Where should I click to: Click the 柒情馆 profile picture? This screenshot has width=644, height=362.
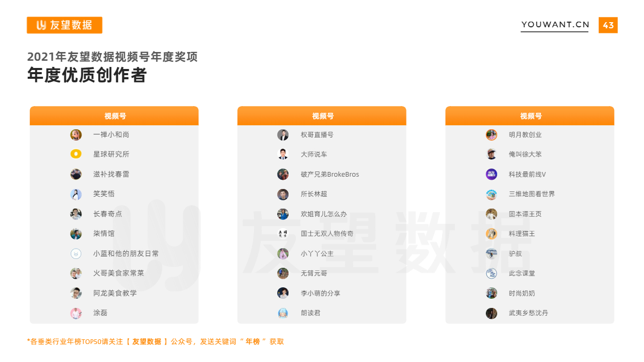[76, 234]
